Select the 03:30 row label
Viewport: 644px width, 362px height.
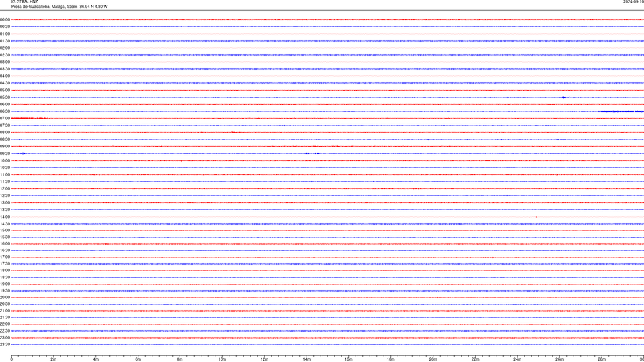tap(5, 69)
